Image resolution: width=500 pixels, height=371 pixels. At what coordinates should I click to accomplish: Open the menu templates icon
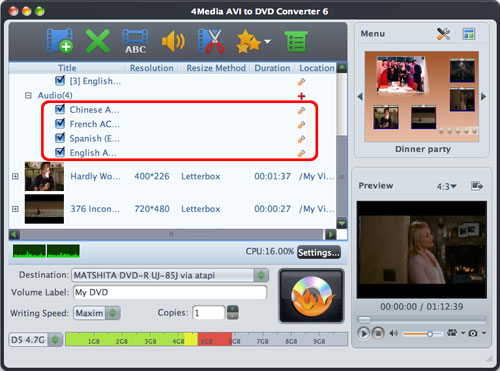coord(469,34)
